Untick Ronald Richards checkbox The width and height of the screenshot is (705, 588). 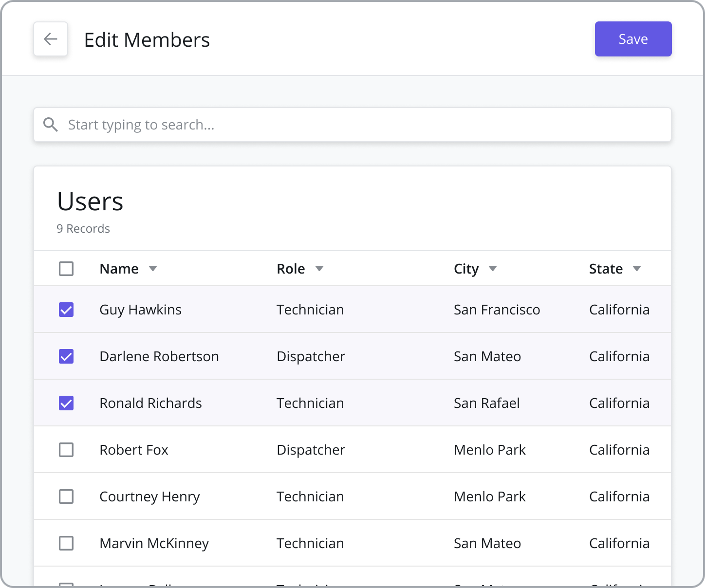tap(66, 403)
